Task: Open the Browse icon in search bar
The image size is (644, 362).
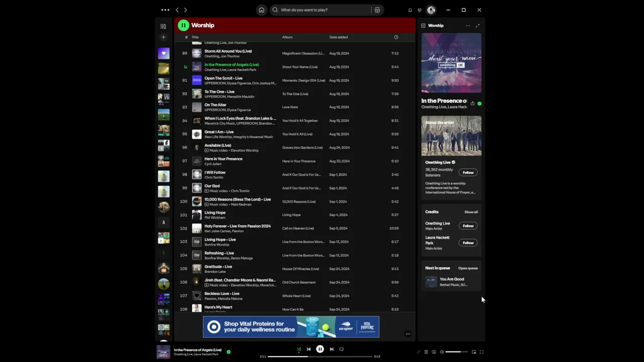Action: pos(377,10)
